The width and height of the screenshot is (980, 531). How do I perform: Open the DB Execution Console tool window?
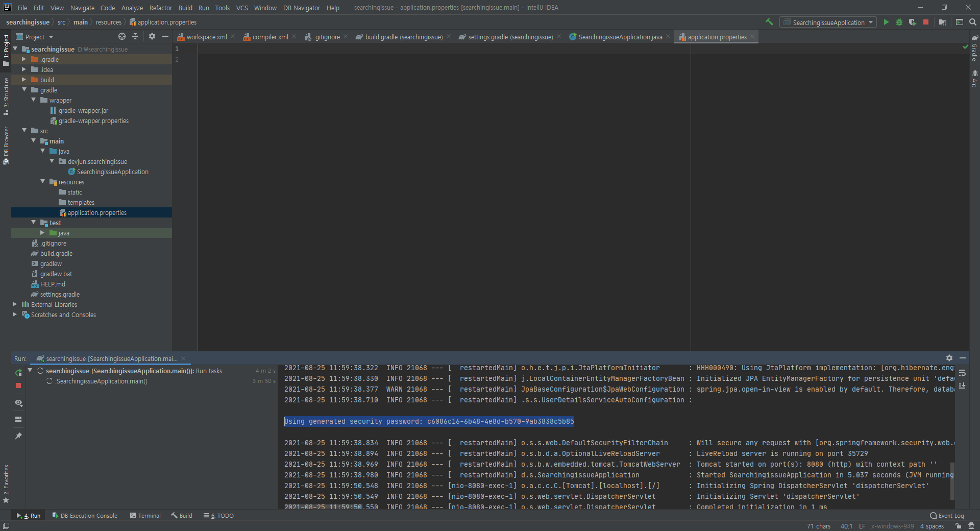(85, 516)
